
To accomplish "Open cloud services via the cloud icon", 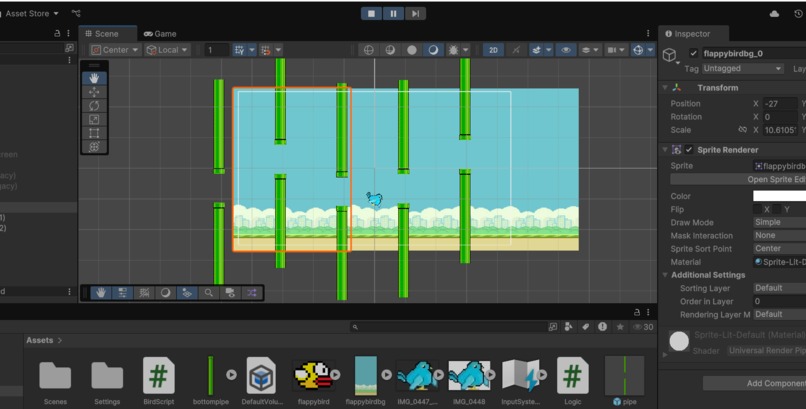I will click(774, 14).
